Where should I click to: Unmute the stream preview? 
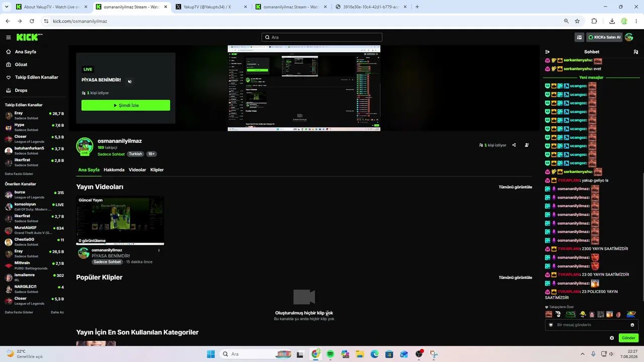tap(129, 81)
